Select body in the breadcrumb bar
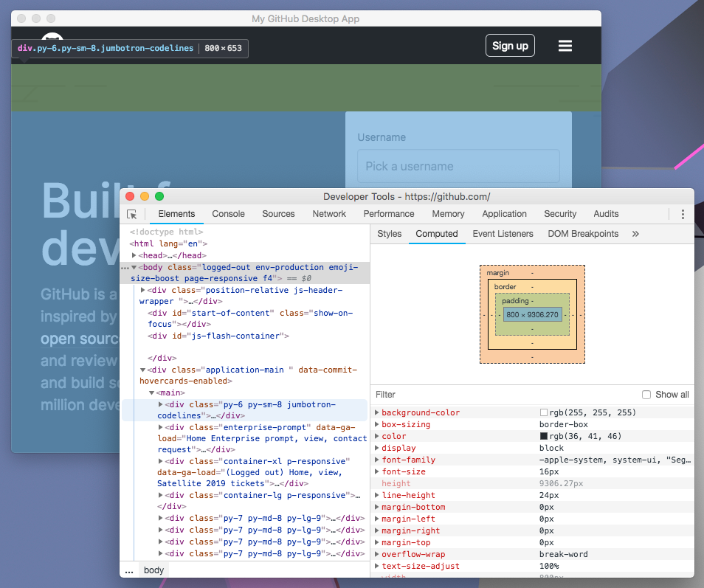Viewport: 704px width, 588px height. [x=153, y=570]
